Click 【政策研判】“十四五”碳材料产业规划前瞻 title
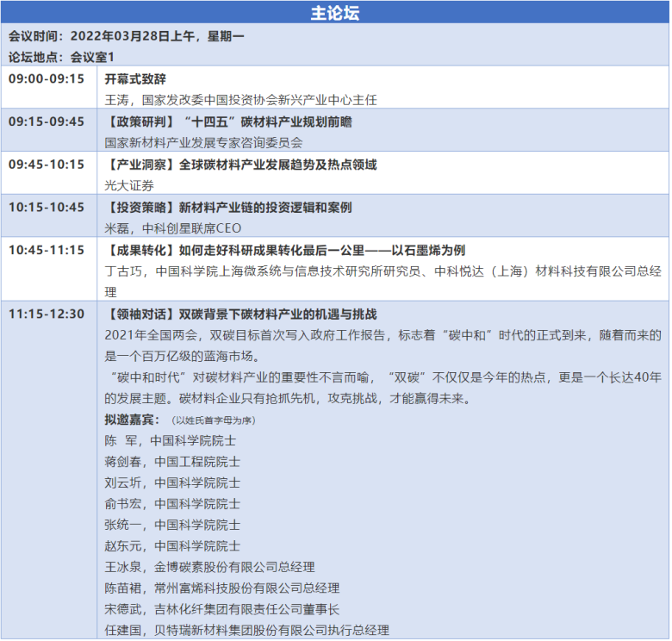The image size is (672, 641). 228,121
